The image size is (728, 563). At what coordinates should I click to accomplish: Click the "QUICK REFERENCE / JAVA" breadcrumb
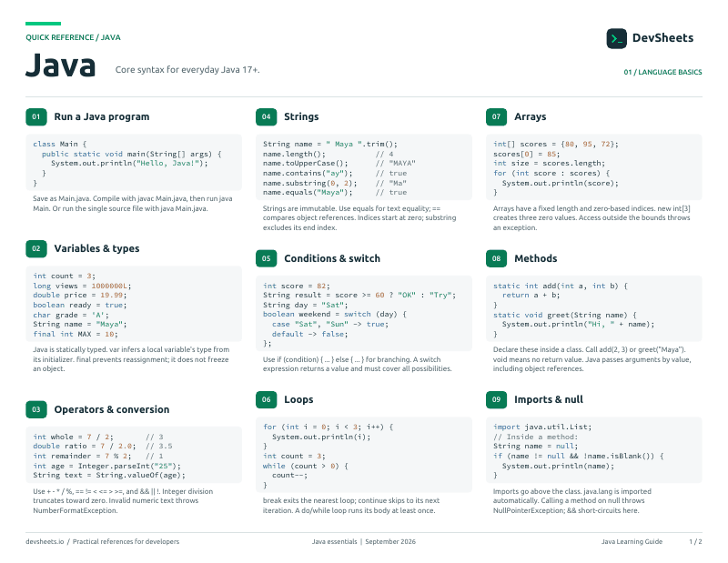coord(73,37)
